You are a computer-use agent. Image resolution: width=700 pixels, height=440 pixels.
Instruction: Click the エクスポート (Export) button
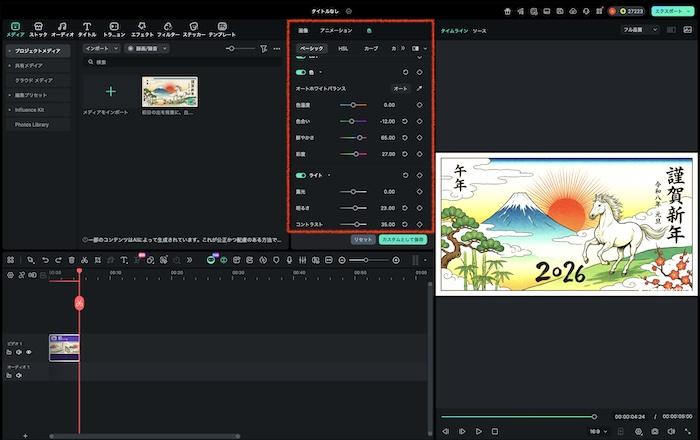click(x=672, y=11)
